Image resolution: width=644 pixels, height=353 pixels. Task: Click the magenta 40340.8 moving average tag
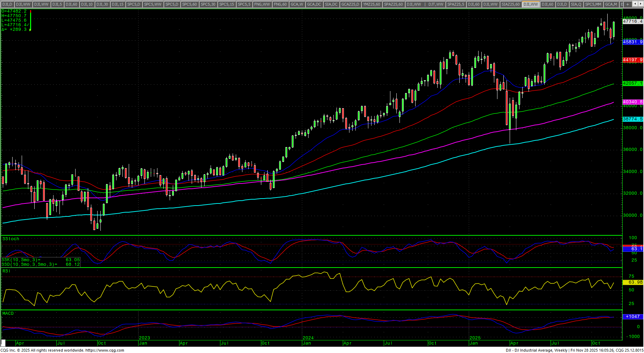(632, 102)
